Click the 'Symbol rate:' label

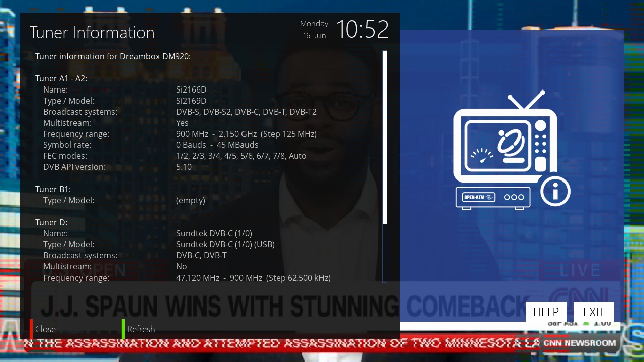[x=67, y=145]
